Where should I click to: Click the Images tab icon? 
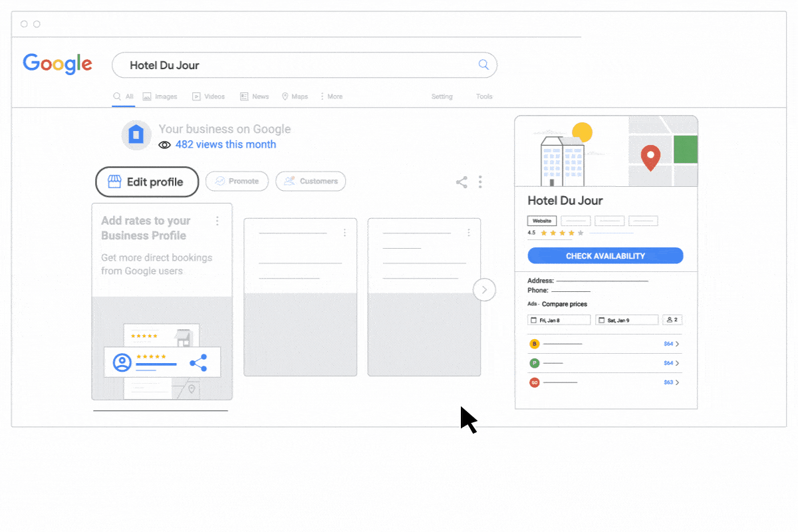(x=148, y=96)
